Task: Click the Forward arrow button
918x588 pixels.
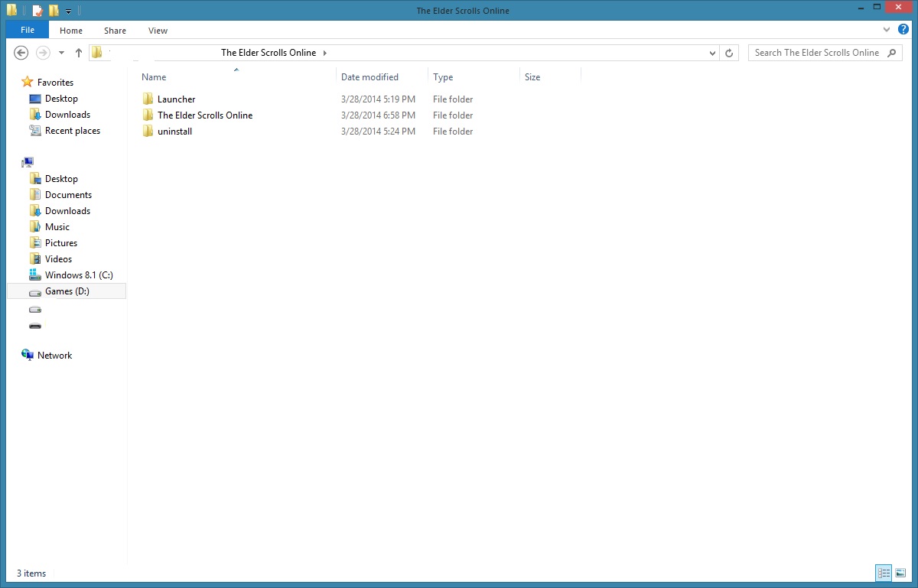Action: (x=43, y=53)
